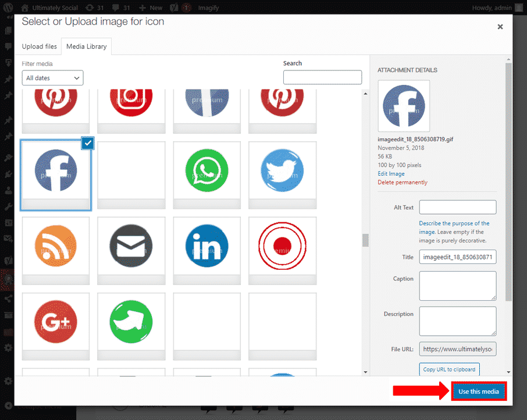Screen dimensions: 527x420
Task: Click the attachment details panel scrollbar
Action: point(508,181)
